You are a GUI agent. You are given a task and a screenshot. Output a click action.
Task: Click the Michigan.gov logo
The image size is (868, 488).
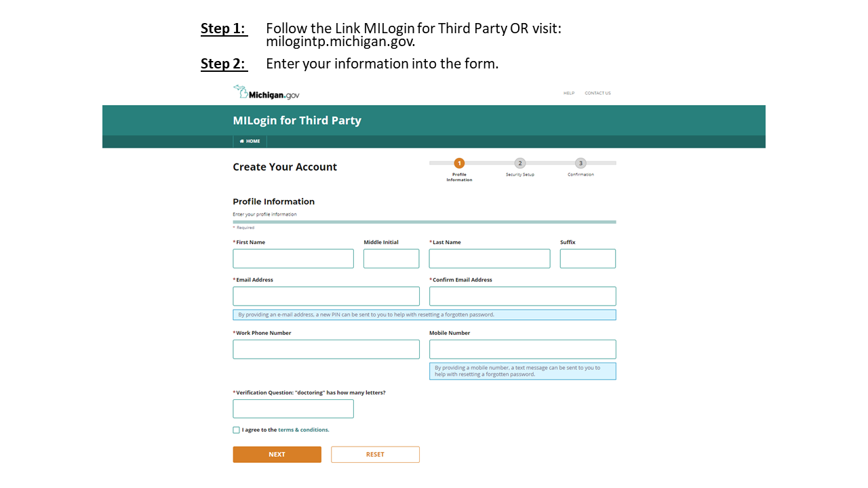pyautogui.click(x=267, y=93)
